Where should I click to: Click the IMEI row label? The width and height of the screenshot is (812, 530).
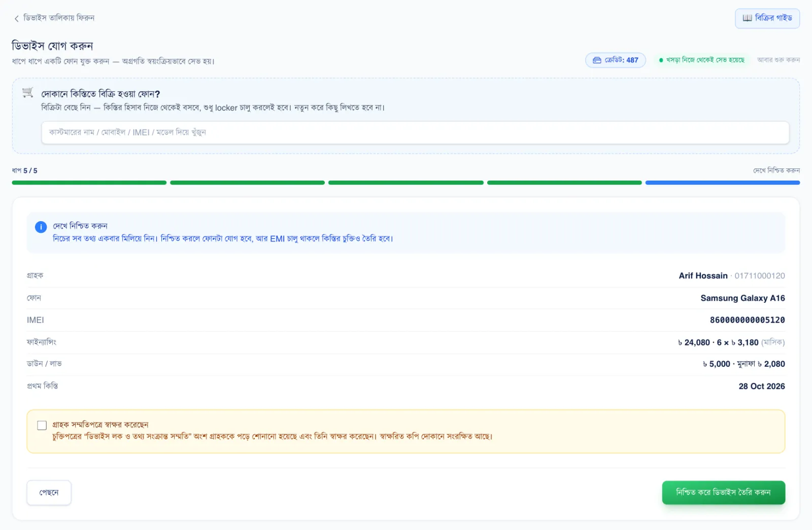pyautogui.click(x=36, y=320)
